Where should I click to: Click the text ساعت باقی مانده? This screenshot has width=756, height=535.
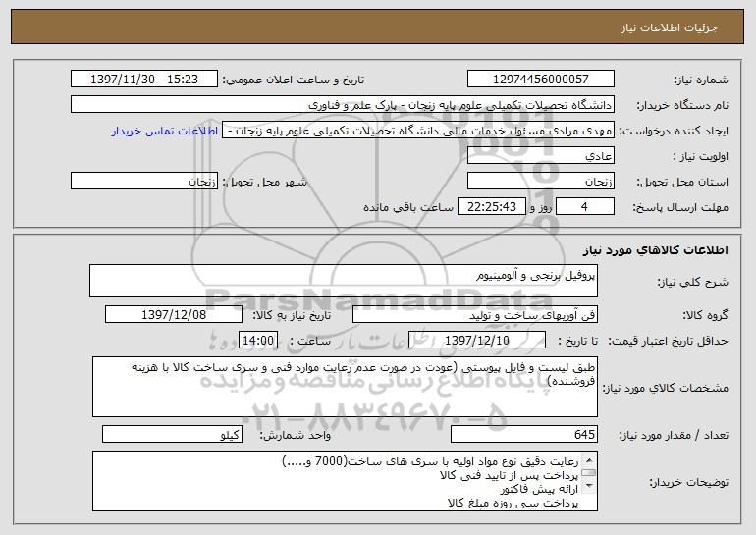[408, 207]
